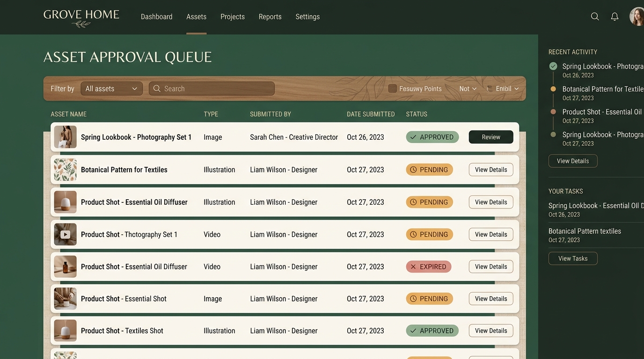Click the APPROVED status badge for Spring Lookbook
This screenshot has width=644, height=359.
point(432,137)
